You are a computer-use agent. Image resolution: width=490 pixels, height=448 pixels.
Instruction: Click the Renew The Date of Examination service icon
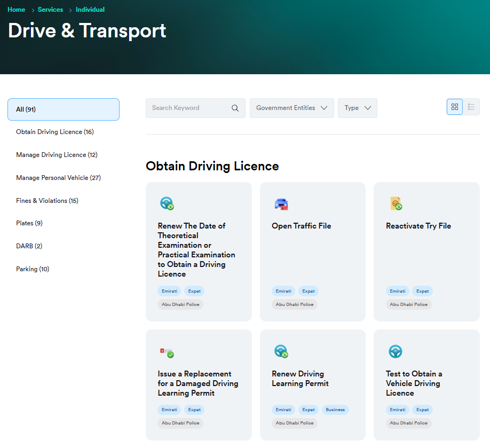pos(167,203)
